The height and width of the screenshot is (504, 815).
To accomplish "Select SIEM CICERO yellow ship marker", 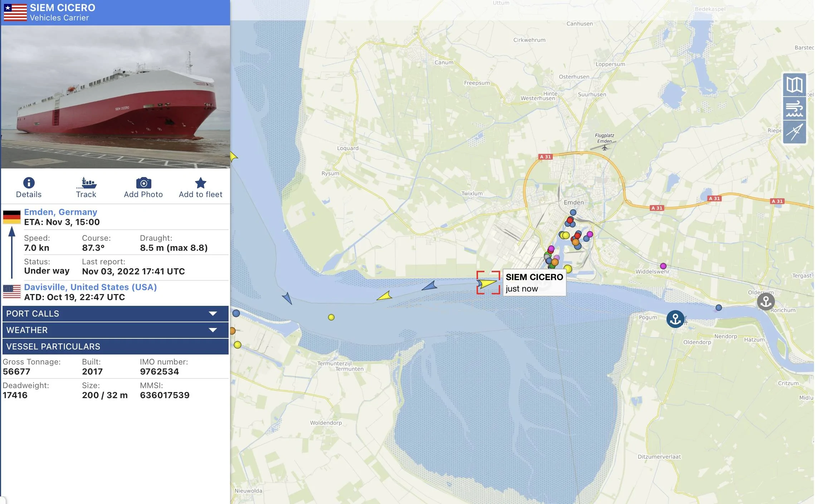I will tap(488, 283).
